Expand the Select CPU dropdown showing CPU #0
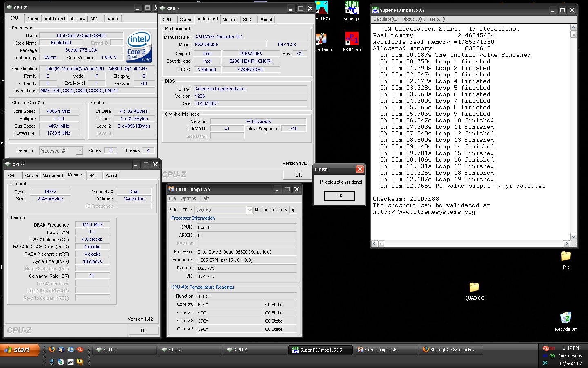Screen dimensions: 588x368 point(249,210)
